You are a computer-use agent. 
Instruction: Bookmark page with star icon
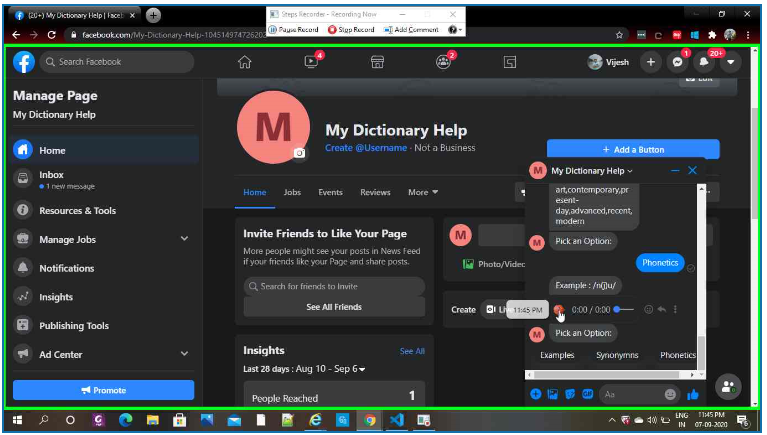(619, 35)
